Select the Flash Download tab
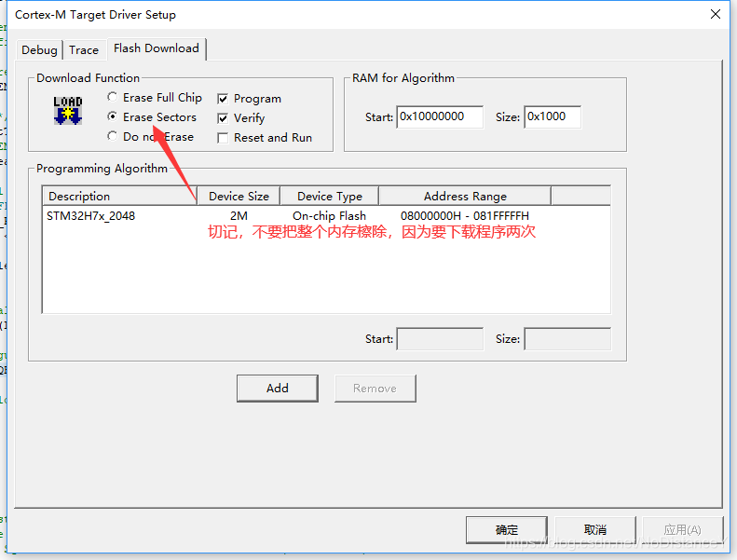Image resolution: width=737 pixels, height=560 pixels. [156, 48]
